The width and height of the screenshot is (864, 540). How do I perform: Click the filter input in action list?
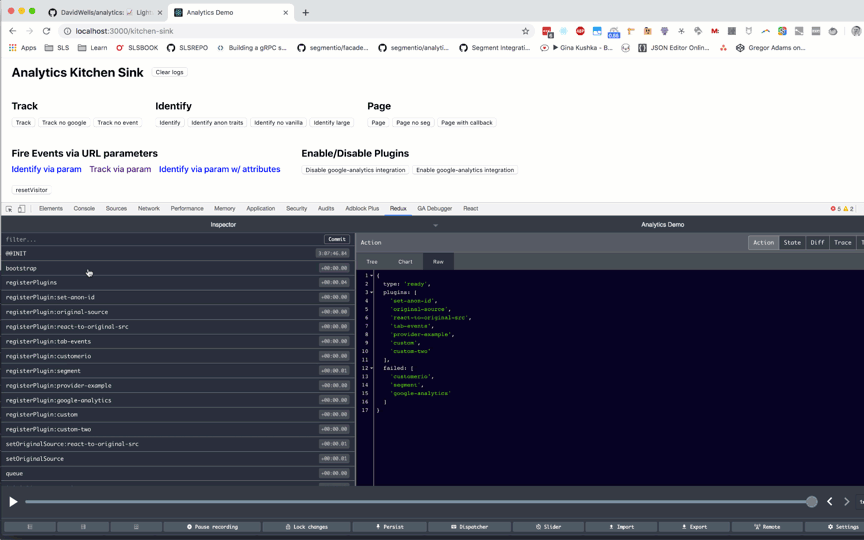163,239
